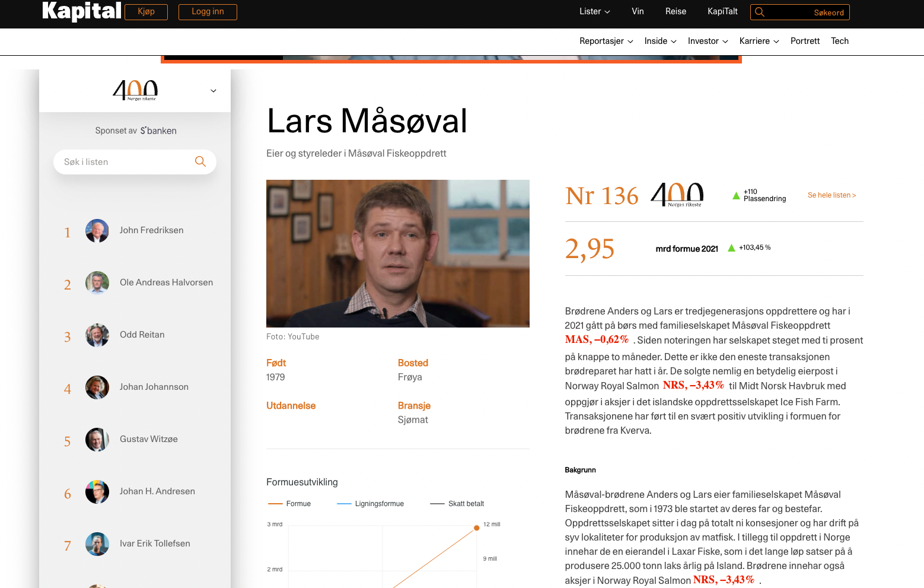
Task: Click Se hele listen link
Action: [831, 195]
